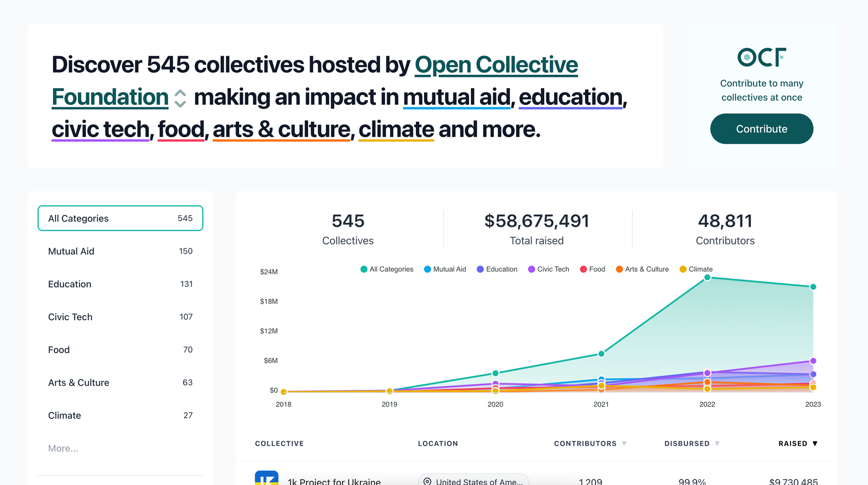This screenshot has width=868, height=485.
Task: Click 2022 All Categories peak data point
Action: pos(707,277)
